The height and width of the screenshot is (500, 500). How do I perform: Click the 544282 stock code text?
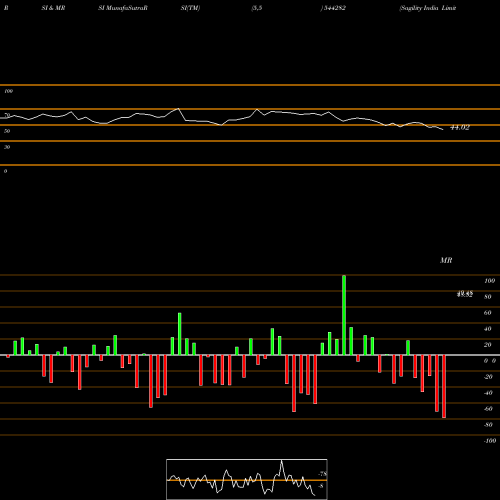334,8
